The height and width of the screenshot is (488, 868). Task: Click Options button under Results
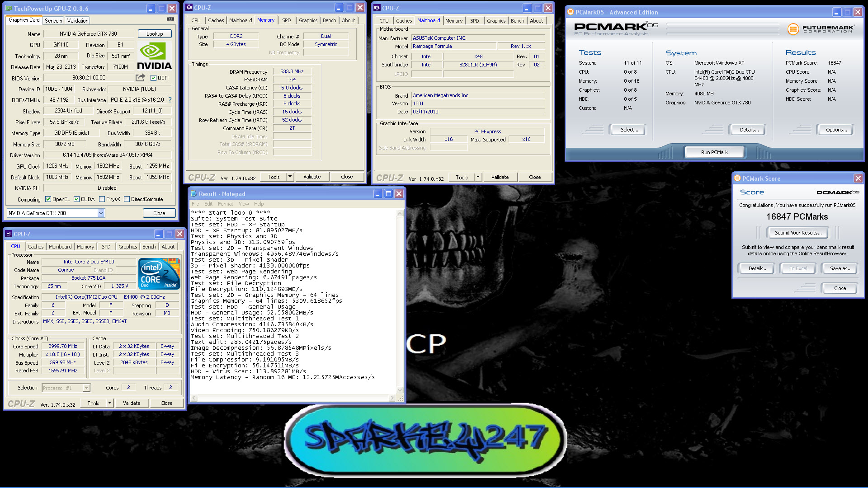point(836,130)
